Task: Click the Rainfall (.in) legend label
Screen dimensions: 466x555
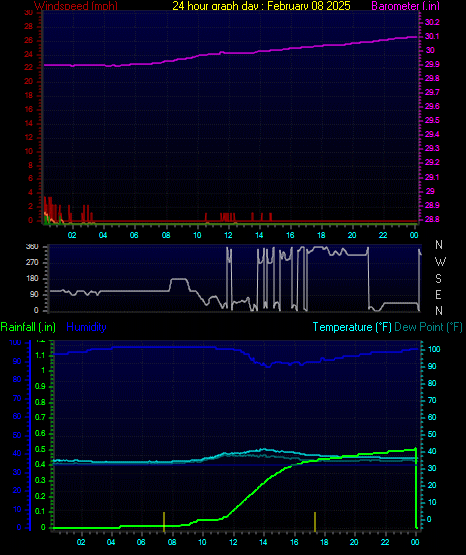Action: click(x=28, y=327)
